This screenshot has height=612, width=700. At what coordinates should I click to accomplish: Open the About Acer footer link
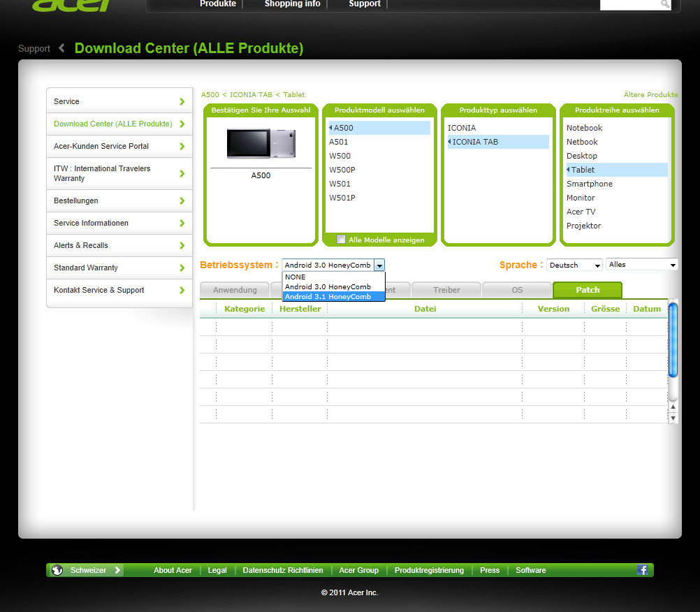pyautogui.click(x=173, y=570)
